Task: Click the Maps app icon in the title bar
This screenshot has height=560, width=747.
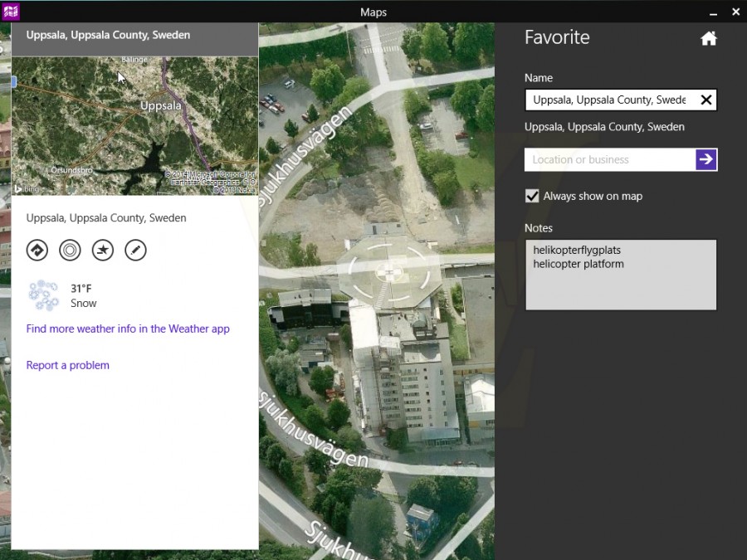Action: pyautogui.click(x=11, y=12)
